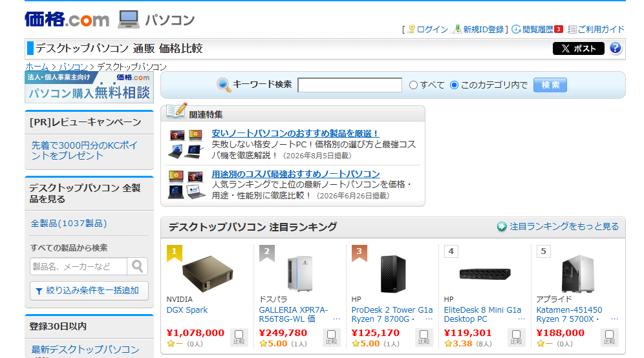Click thumbnail for 用途別のコスパ最強 article
Image resolution: width=644 pixels, height=358 pixels.
[x=186, y=185]
